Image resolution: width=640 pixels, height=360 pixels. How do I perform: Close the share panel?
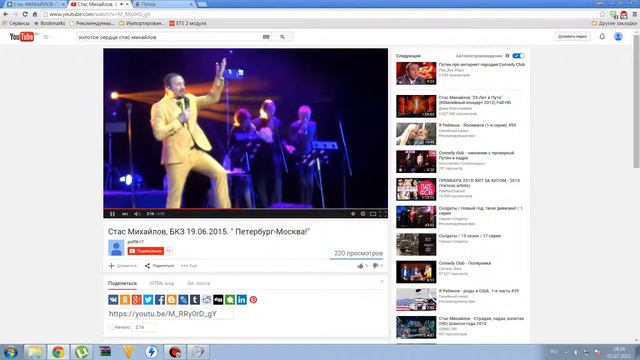382,282
